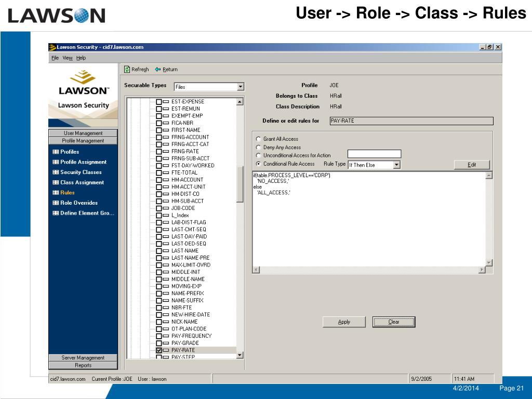Click the field icon beside NICK-NAME

coord(166,322)
